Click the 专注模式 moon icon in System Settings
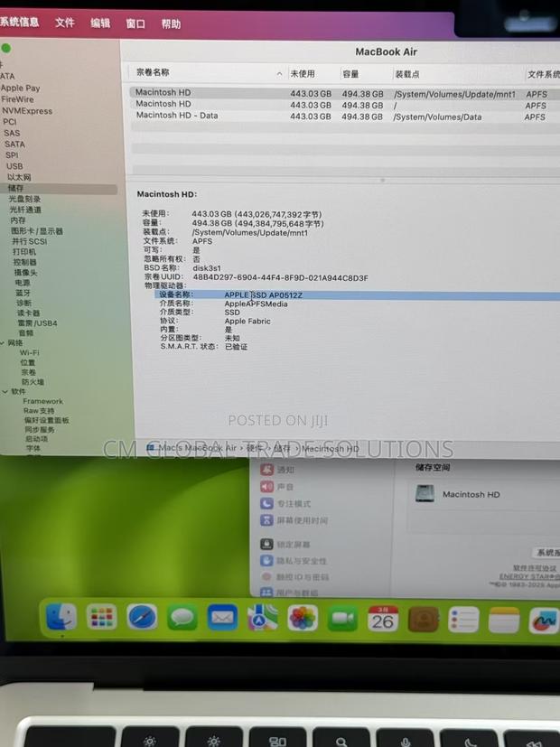 (266, 503)
